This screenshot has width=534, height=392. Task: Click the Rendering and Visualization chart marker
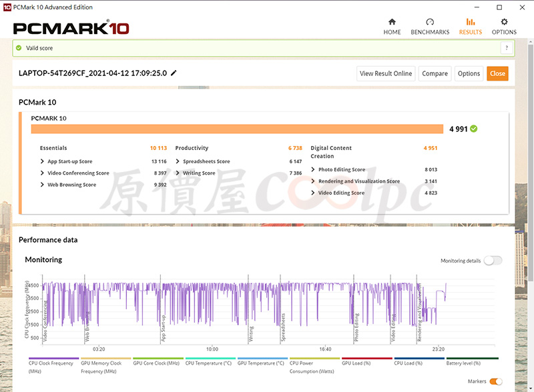coord(419,313)
